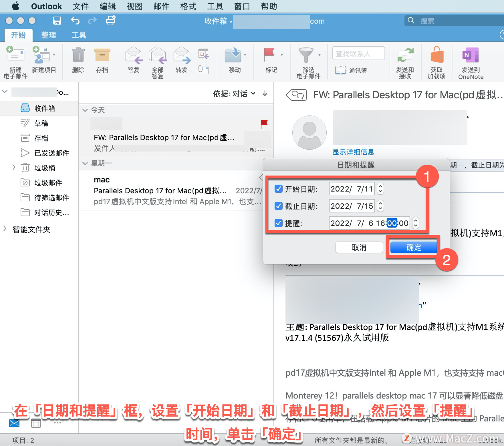The height and width of the screenshot is (446, 504).
Task: Click the 取消 button in the dialog
Action: pos(359,247)
